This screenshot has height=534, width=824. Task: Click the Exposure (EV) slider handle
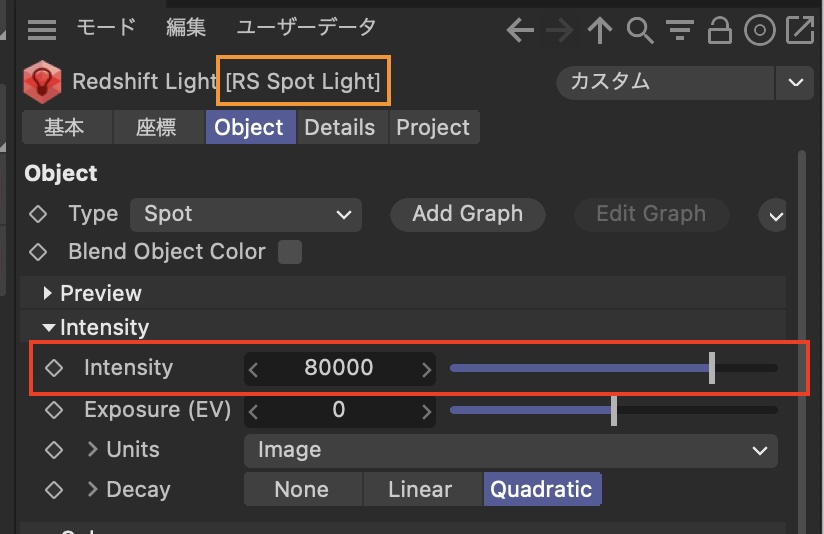[x=614, y=410]
